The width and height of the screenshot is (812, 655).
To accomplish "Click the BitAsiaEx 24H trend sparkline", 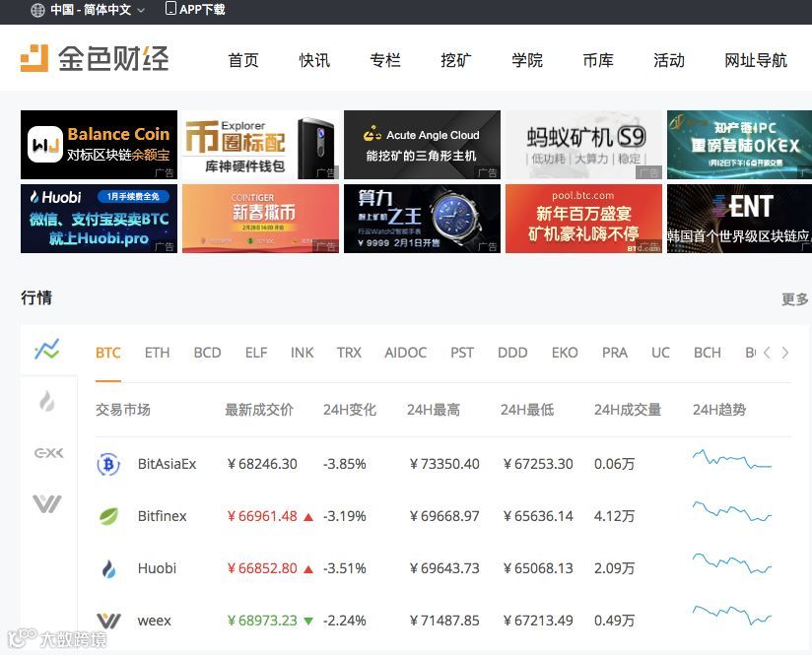I will 732,459.
